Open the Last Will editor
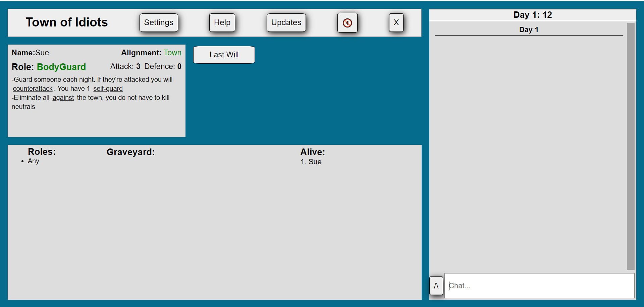This screenshot has height=307, width=644. (x=224, y=55)
